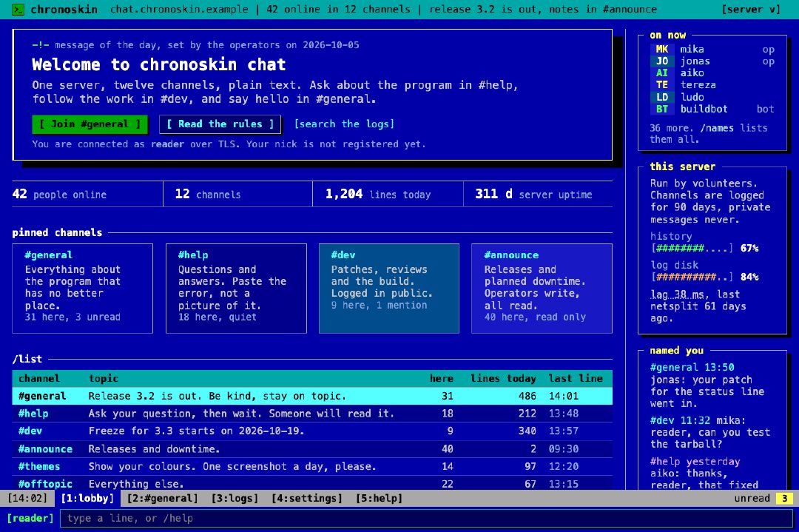Click '14:01' last line time for #general
799x532 pixels.
pos(564,396)
